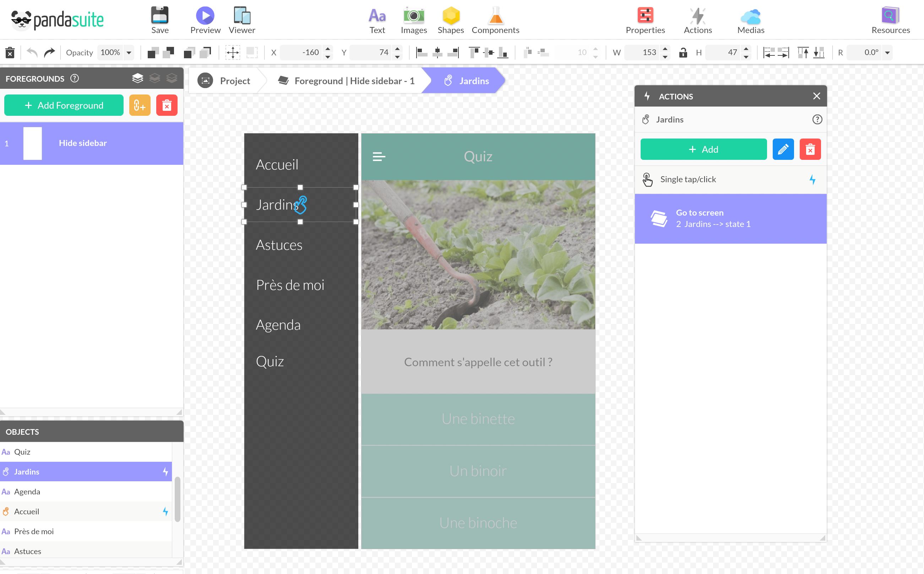
Task: Click the green Add action button
Action: click(703, 149)
